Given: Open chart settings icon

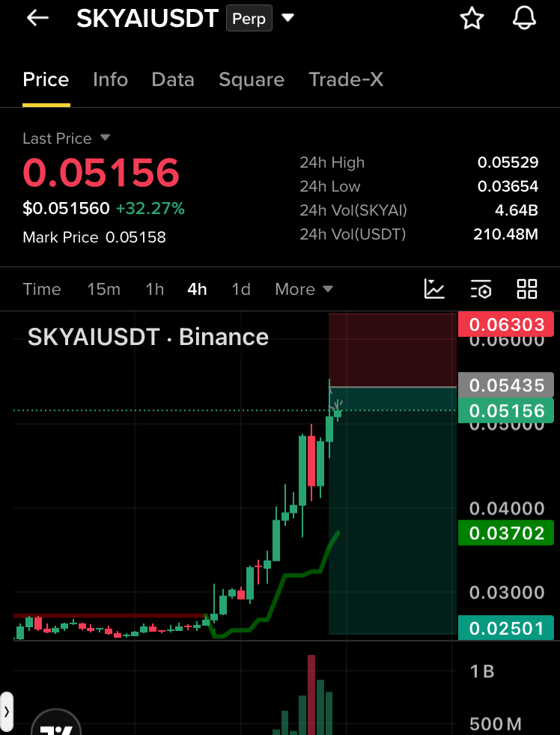Looking at the screenshot, I should click(x=481, y=289).
